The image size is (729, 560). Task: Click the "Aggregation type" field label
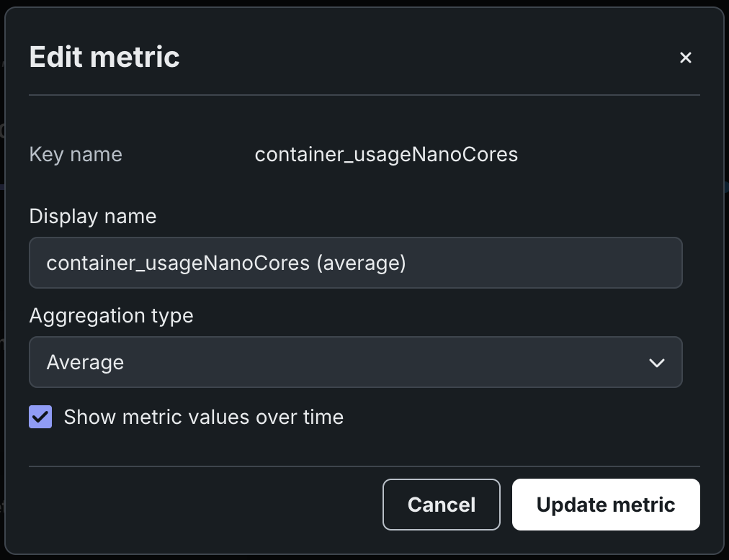[x=111, y=315]
